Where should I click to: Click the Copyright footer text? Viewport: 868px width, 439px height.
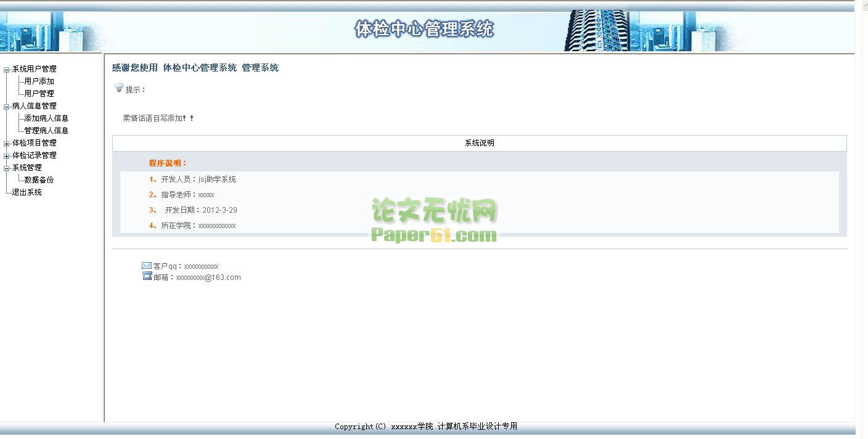(x=426, y=427)
